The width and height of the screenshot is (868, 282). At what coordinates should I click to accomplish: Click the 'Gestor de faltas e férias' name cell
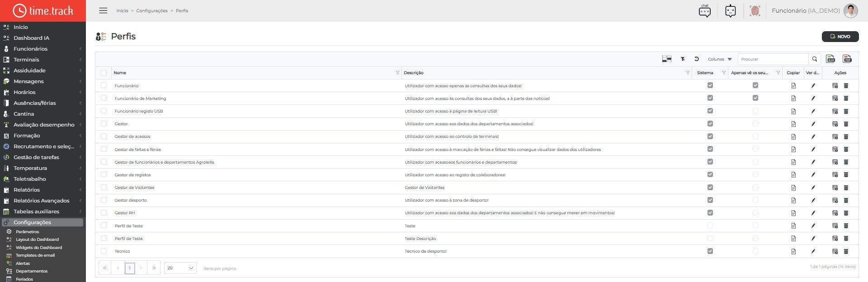tap(137, 150)
